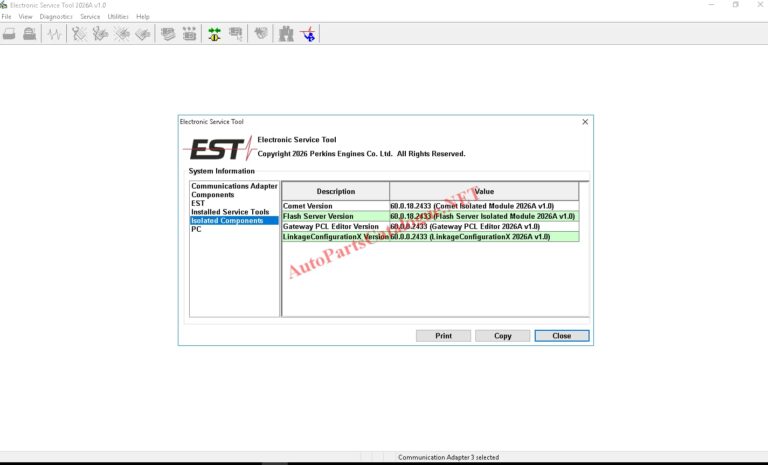Click the gray icon right of green arrows

click(236, 34)
